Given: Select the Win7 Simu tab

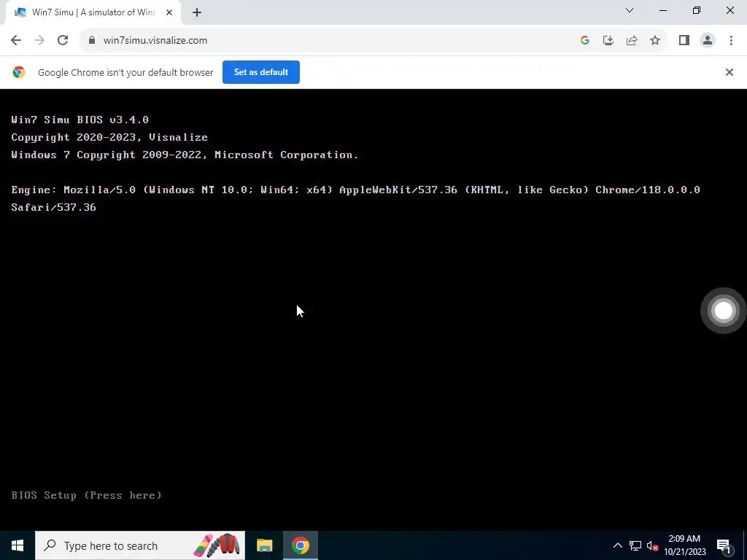Looking at the screenshot, I should (x=93, y=12).
